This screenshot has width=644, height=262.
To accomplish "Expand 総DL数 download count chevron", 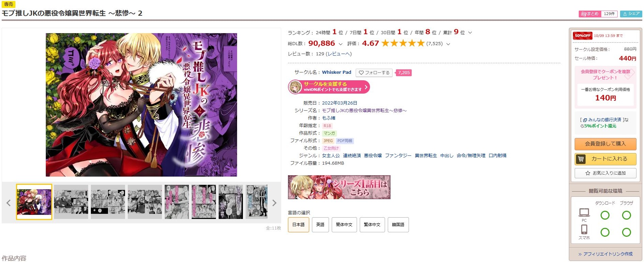I will (x=340, y=44).
